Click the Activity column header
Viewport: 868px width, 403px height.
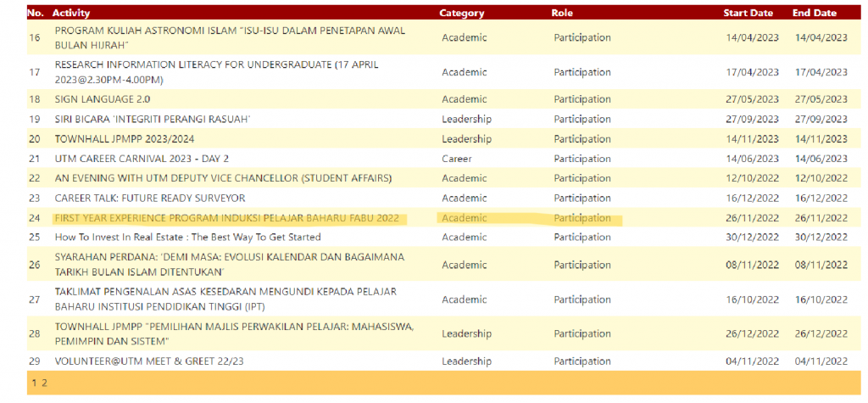point(72,13)
